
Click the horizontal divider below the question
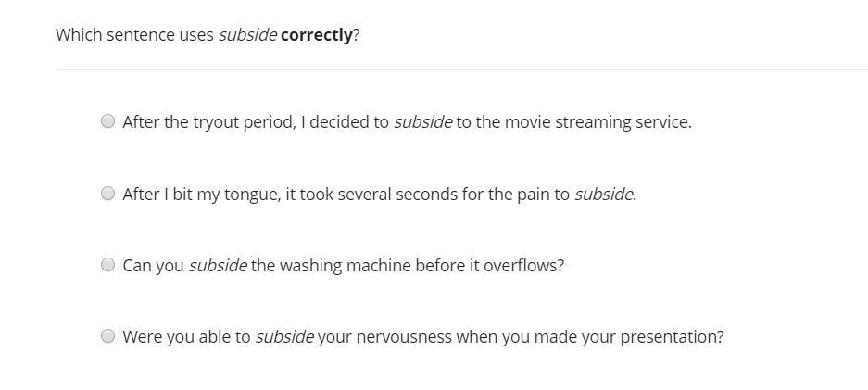[x=461, y=69]
